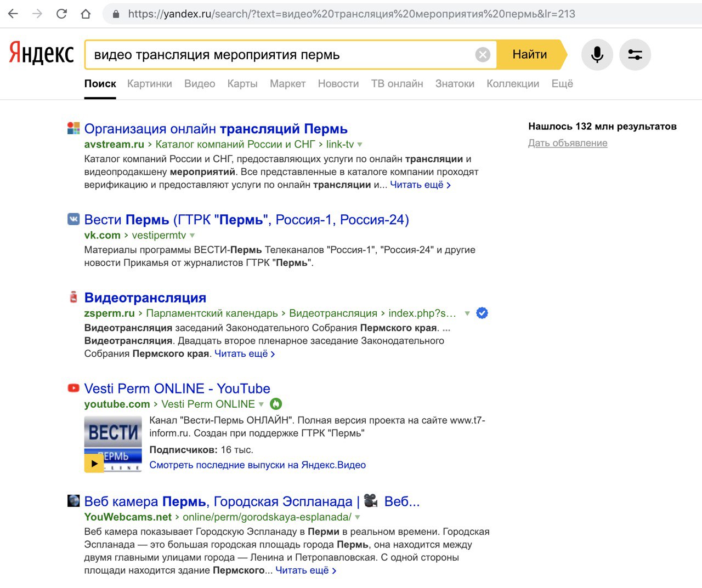Expand the YouWebcams result menu arrow
The height and width of the screenshot is (588, 702).
tap(358, 517)
